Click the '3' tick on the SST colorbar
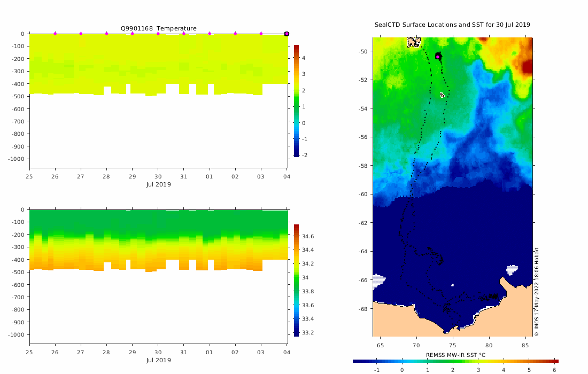588x374 pixels. tap(478, 370)
